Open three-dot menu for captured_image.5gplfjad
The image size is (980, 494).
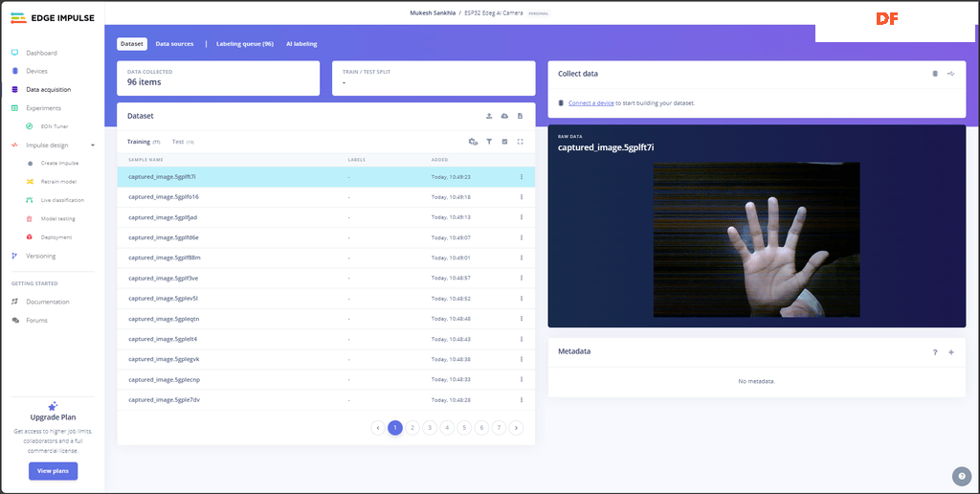(x=522, y=217)
